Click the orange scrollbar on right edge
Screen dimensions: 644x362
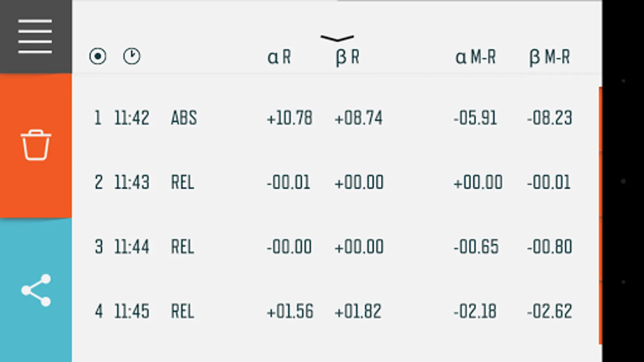click(x=600, y=215)
